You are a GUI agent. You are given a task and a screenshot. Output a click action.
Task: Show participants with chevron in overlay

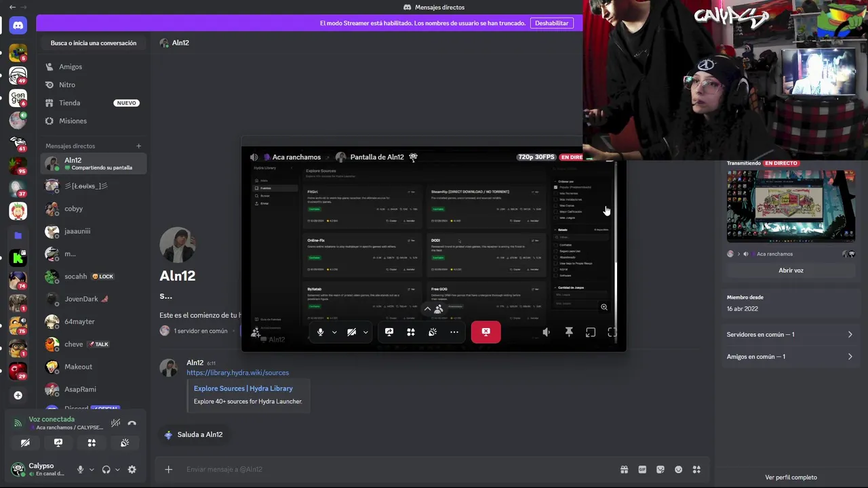(427, 309)
